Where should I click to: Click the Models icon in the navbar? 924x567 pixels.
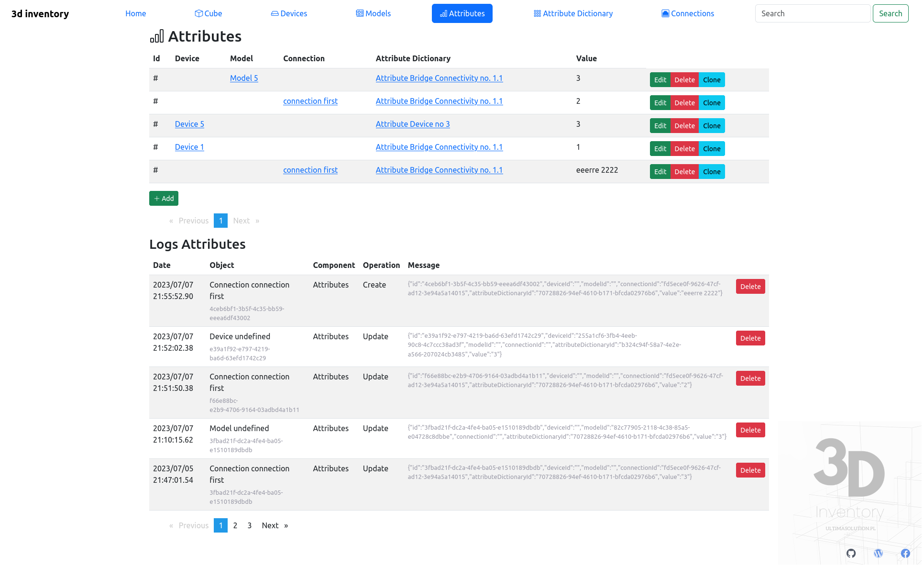coord(360,13)
